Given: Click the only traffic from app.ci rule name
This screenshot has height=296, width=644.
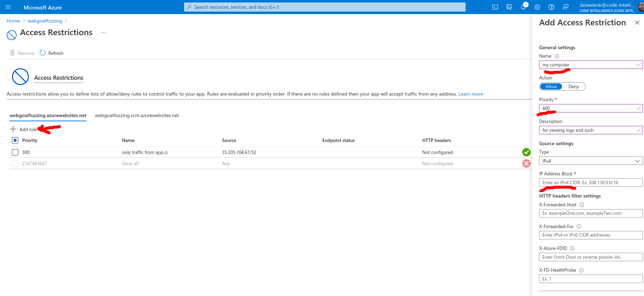Looking at the screenshot, I should point(145,152).
